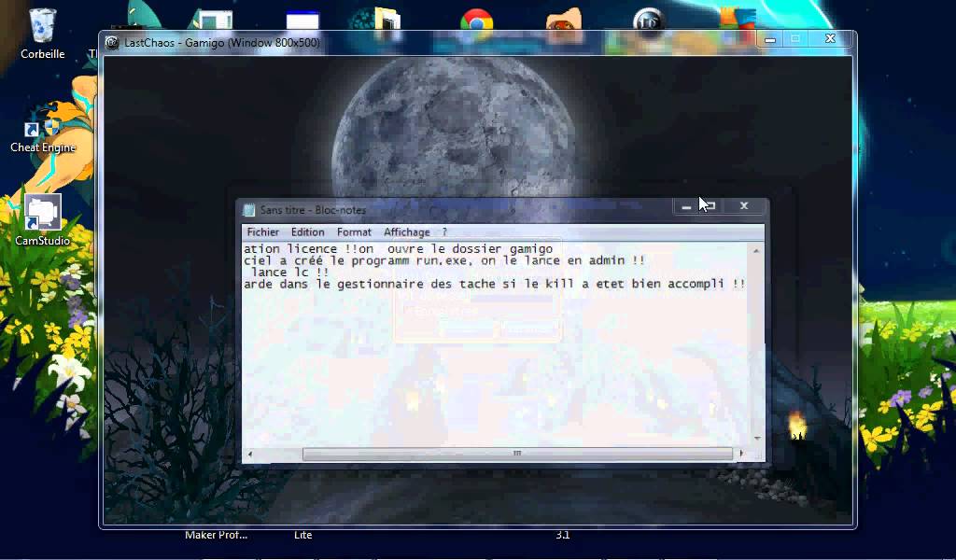Minimize the LastChaos Gamigo window
Viewport: 956px width, 560px height.
pyautogui.click(x=770, y=39)
